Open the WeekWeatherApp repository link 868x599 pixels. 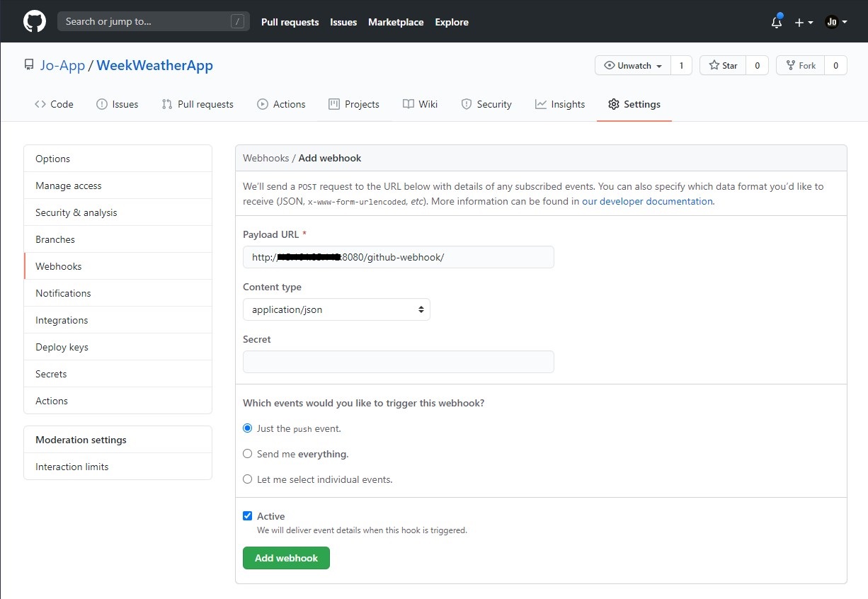154,65
